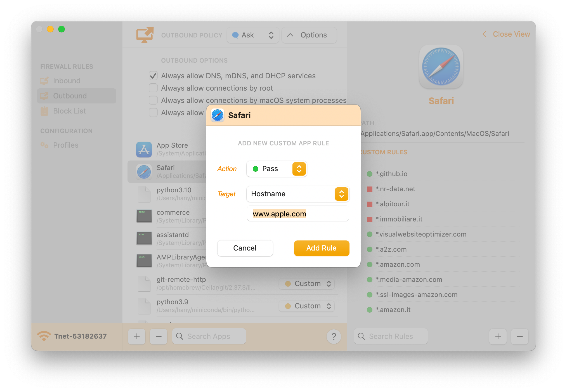Screen dimensions: 567x392
Task: Click the Wi-Fi network icon
Action: click(x=44, y=336)
